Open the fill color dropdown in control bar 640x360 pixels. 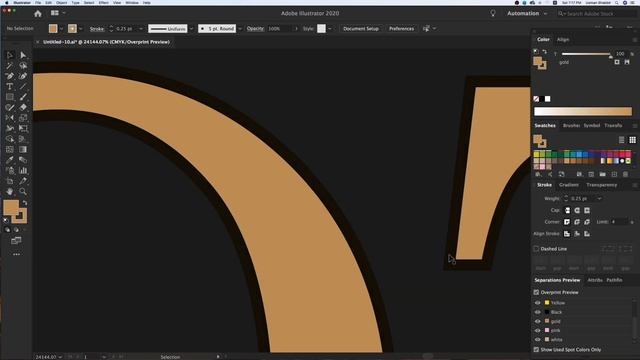(61, 29)
